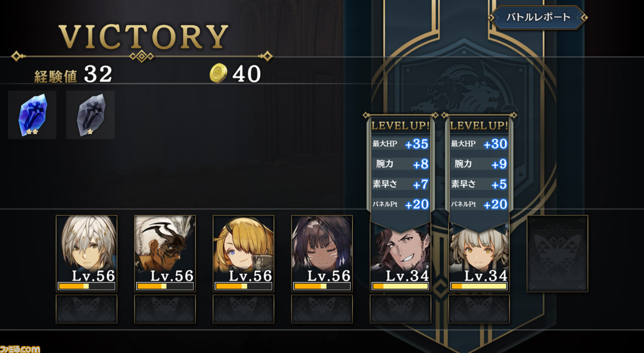
Task: Open the バトルレポート battle report button
Action: pyautogui.click(x=538, y=17)
